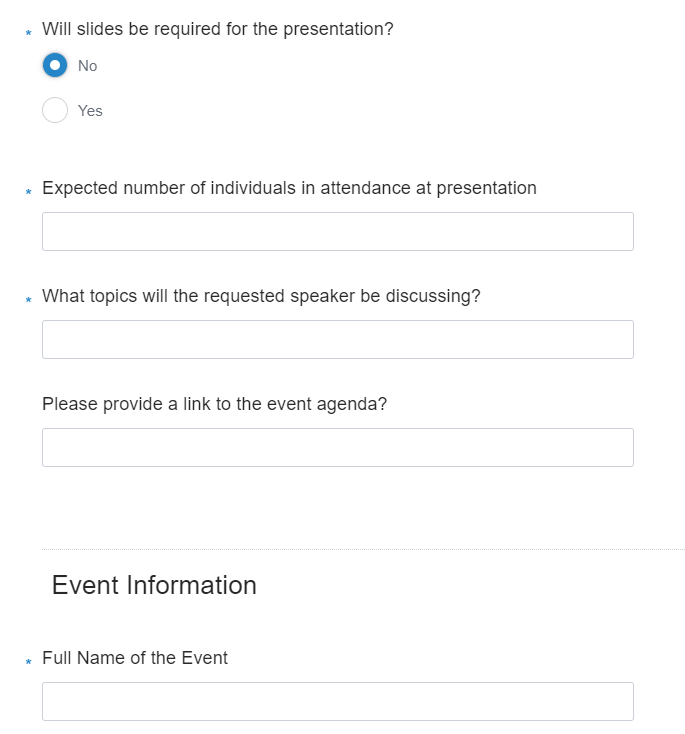The height and width of the screenshot is (734, 685).
Task: Click the "Expected number of individuals" label
Action: click(x=289, y=188)
